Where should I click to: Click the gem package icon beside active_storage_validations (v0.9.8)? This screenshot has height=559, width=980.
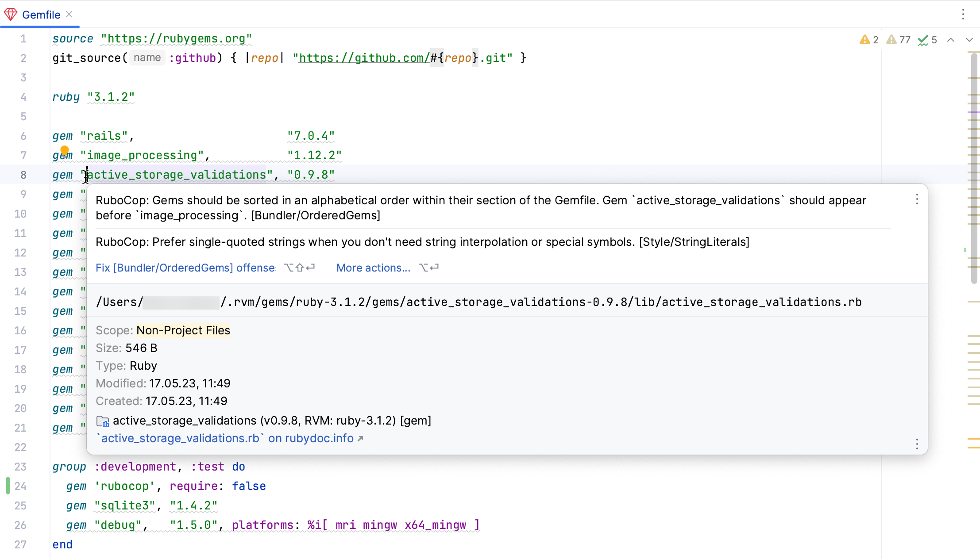(x=102, y=421)
